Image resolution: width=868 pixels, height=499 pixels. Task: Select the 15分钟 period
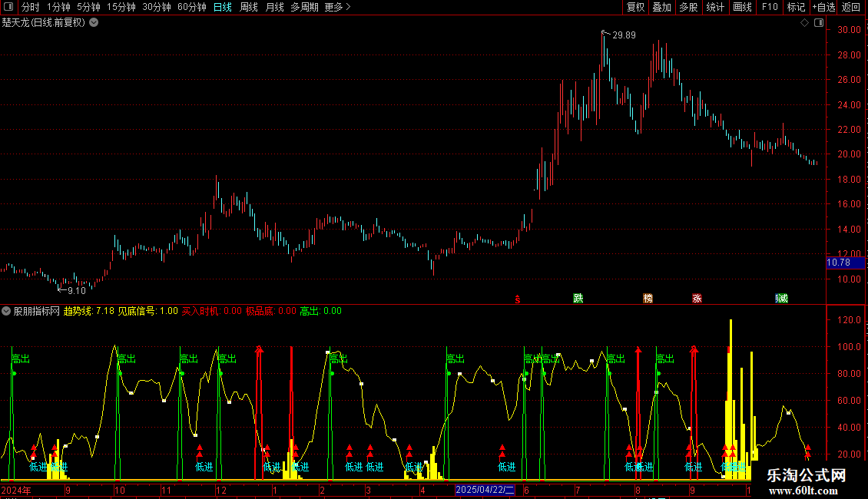(x=121, y=7)
